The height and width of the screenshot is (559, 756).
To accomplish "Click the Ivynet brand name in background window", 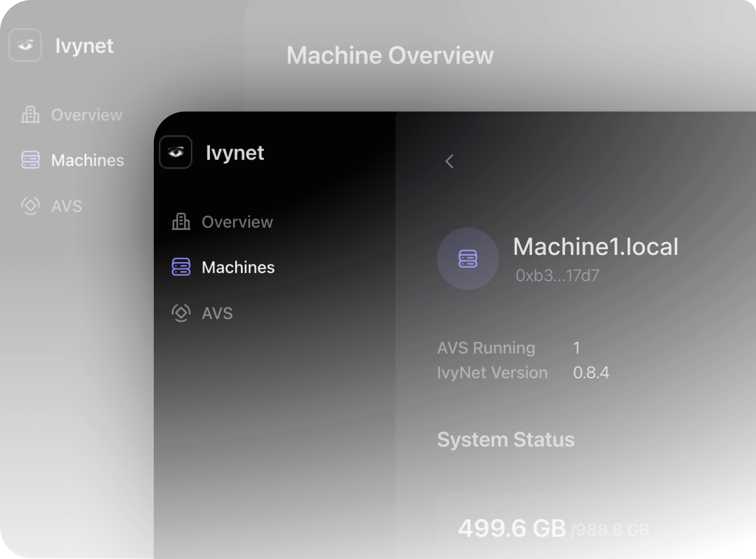I will tap(84, 46).
